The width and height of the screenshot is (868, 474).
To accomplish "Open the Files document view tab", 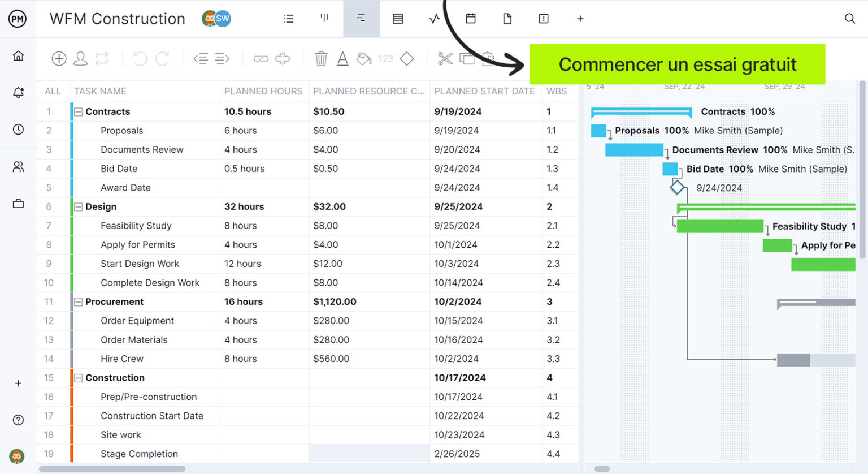I will pos(507,19).
